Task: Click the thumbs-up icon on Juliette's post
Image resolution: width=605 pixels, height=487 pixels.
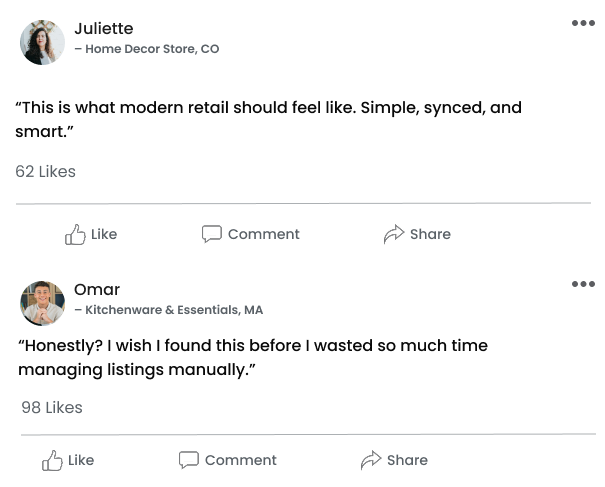Action: 75,235
